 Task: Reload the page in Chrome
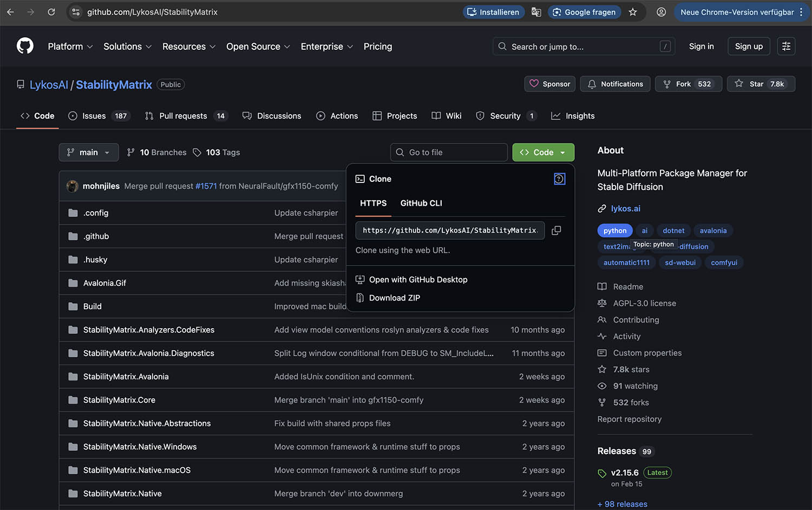(51, 12)
